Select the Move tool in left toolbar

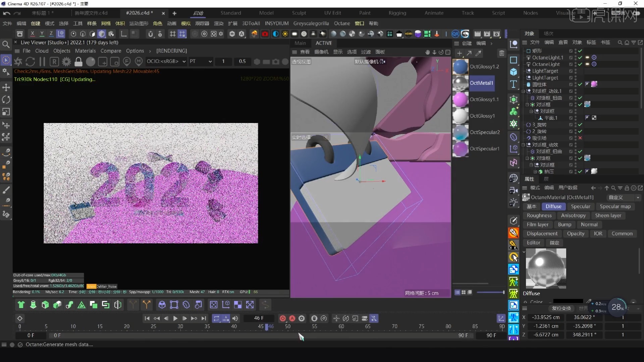(6, 87)
